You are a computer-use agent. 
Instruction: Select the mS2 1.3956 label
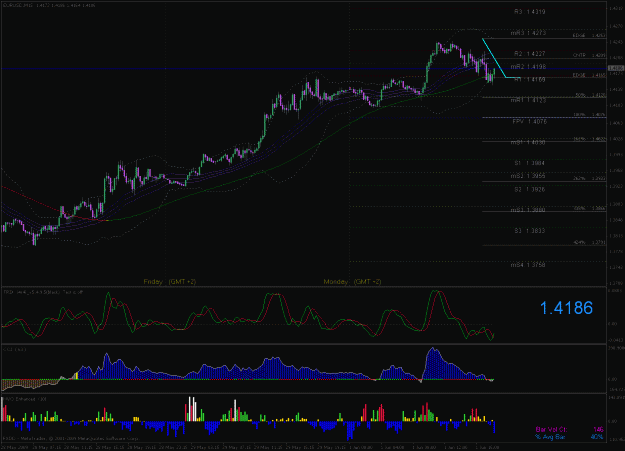[528, 176]
